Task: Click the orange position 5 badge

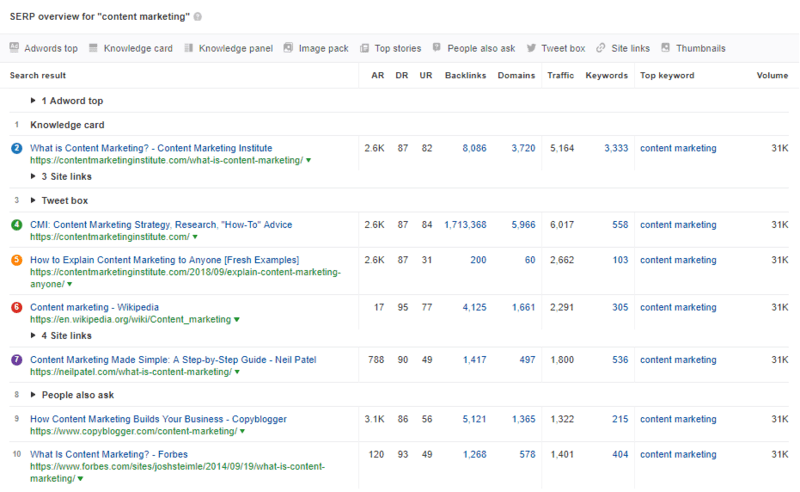Action: 17,260
